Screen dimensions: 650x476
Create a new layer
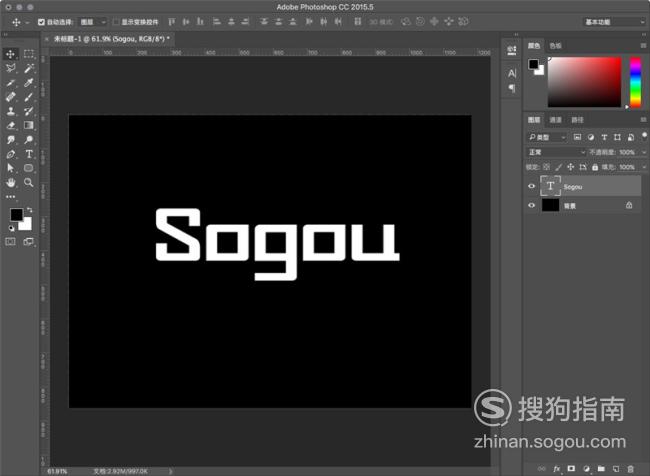616,469
